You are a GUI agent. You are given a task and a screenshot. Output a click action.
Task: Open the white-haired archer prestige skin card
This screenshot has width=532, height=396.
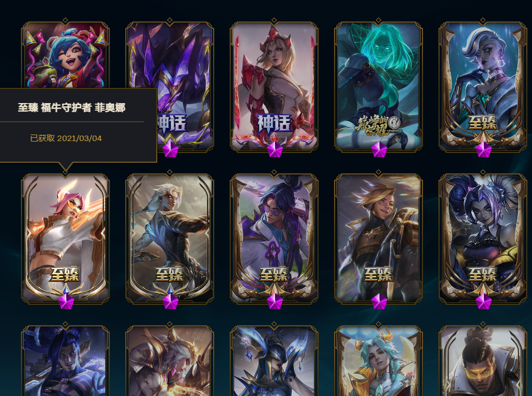[x=170, y=238]
